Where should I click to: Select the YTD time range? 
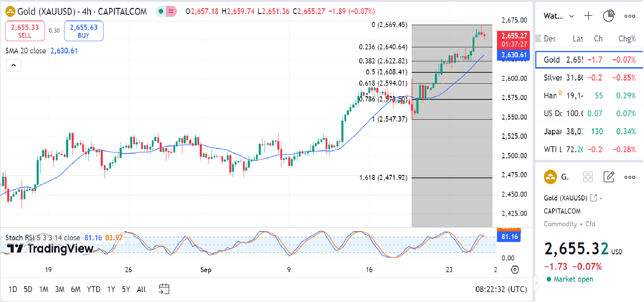click(93, 289)
